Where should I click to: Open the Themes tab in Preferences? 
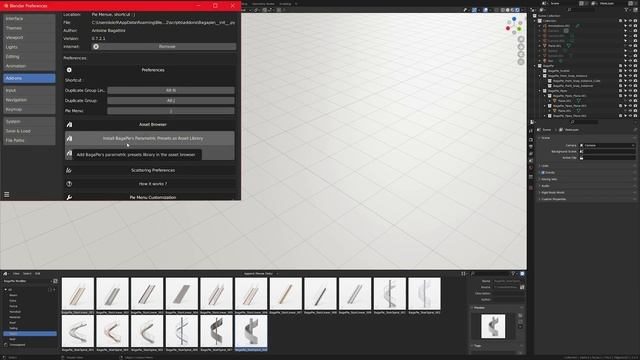[29, 28]
